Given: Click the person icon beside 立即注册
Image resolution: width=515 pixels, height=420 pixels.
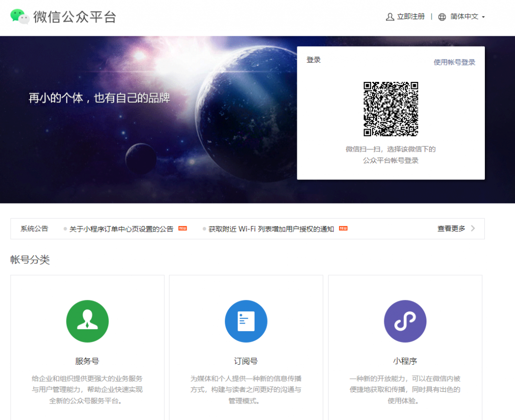Looking at the screenshot, I should [390, 17].
